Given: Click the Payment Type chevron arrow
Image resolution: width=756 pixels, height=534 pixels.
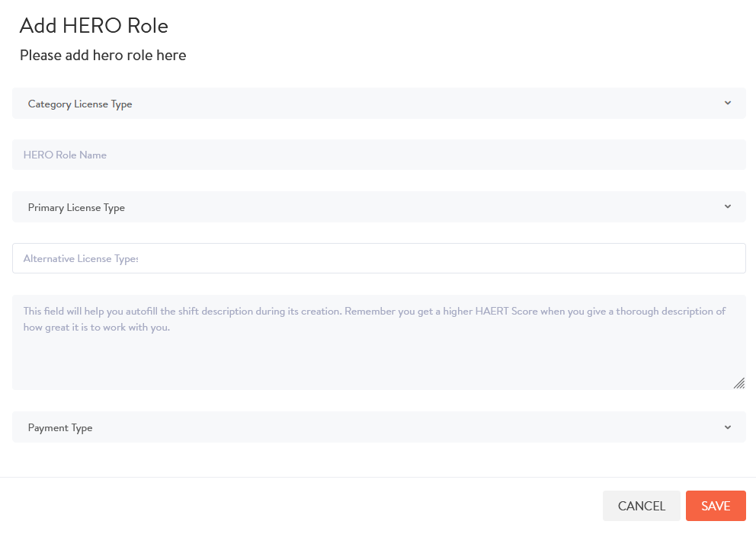Looking at the screenshot, I should 728,427.
